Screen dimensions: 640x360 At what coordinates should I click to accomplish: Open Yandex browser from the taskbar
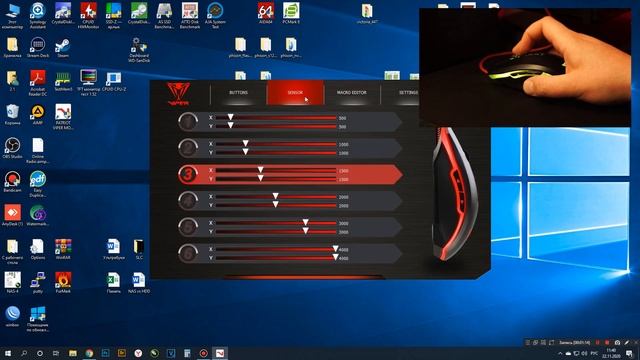(x=138, y=353)
